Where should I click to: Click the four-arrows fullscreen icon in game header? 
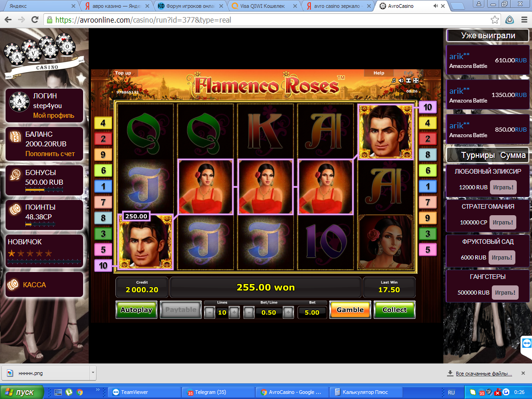[x=416, y=81]
